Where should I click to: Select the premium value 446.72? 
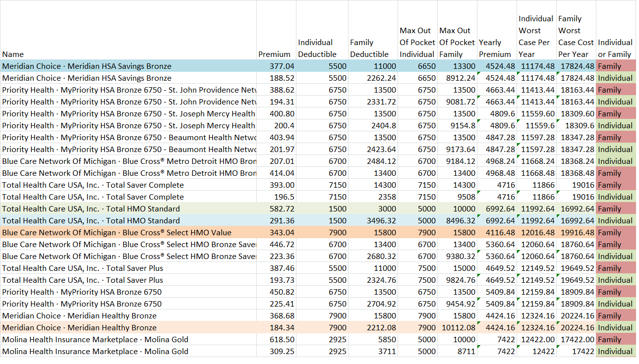[276, 244]
